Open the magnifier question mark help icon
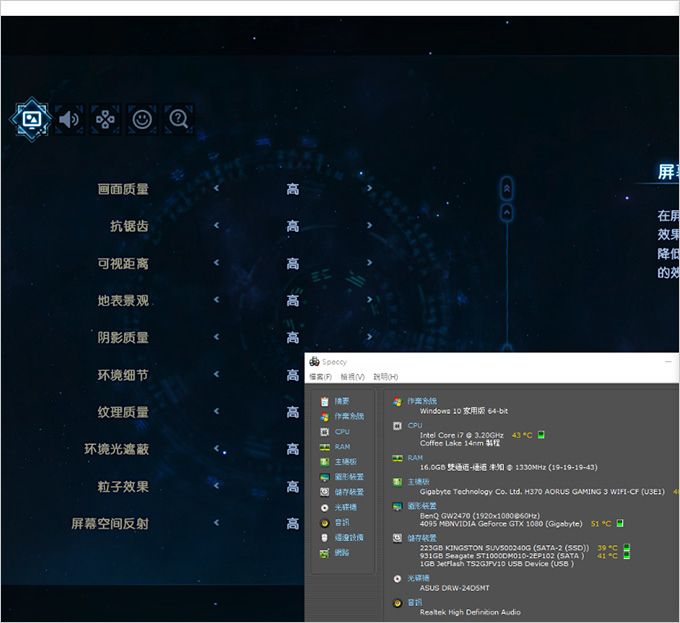The width and height of the screenshot is (680, 623). 179,119
